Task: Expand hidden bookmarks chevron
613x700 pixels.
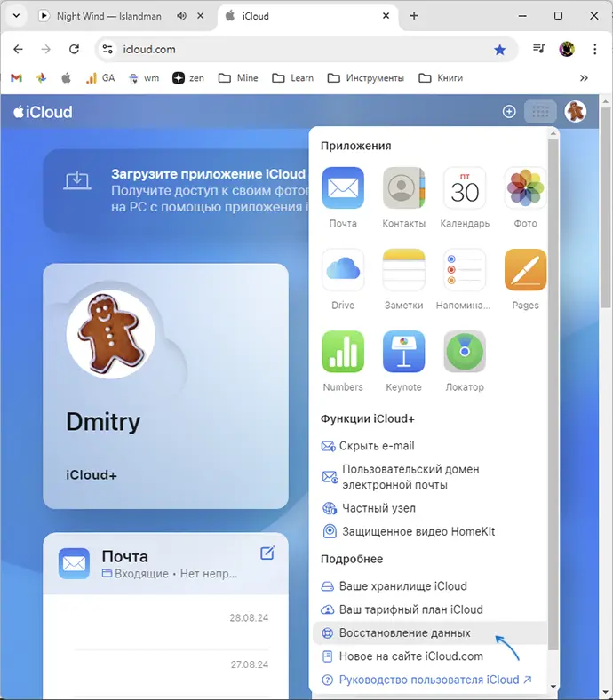Action: click(x=584, y=78)
